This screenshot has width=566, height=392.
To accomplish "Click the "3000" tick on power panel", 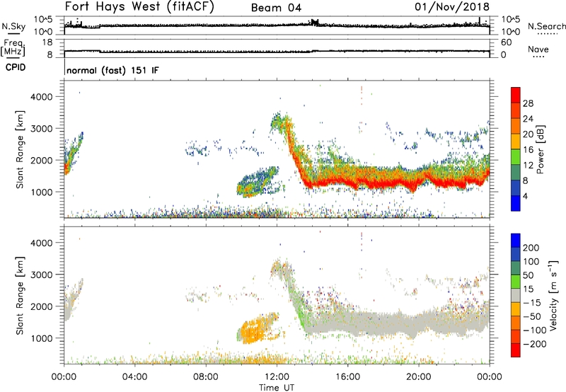I will 41,129.
